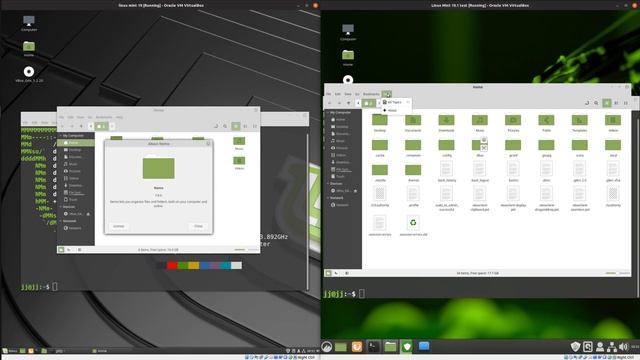Viewport: 640px width, 360px height.
Task: Select Downloads folder in Mint 19.1 test window
Action: tap(446, 123)
